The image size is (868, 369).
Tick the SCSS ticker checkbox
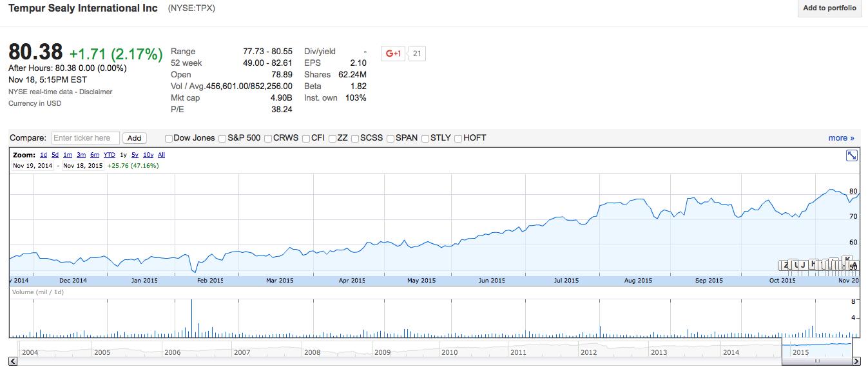point(355,138)
